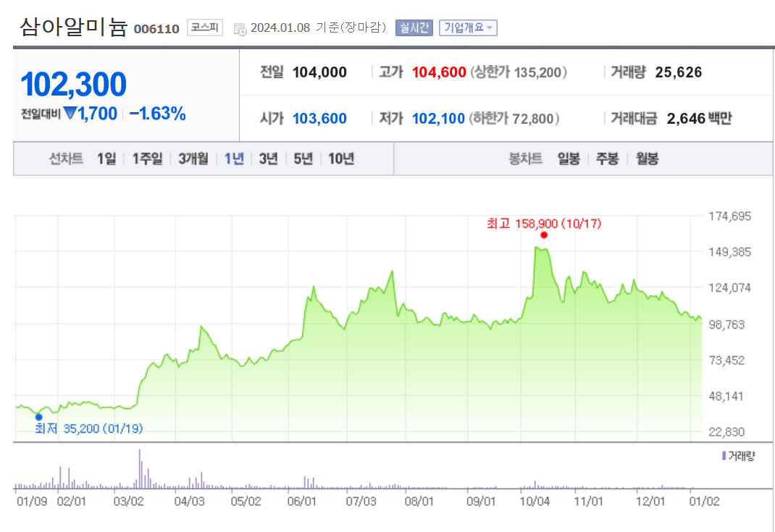The height and width of the screenshot is (532, 775).
Task: Click the 최저 35,200 (01/19) label
Action: tap(88, 428)
